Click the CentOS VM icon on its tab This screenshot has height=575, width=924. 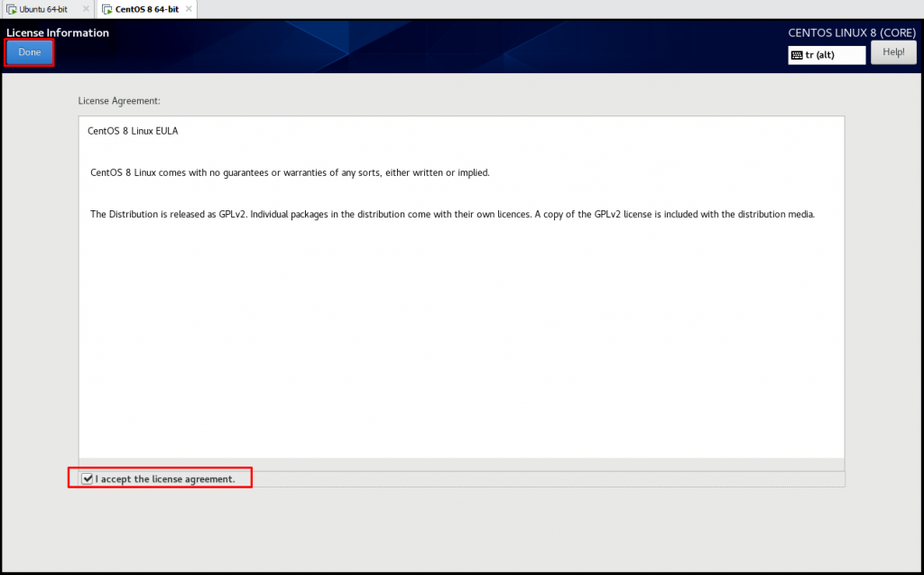(107, 8)
